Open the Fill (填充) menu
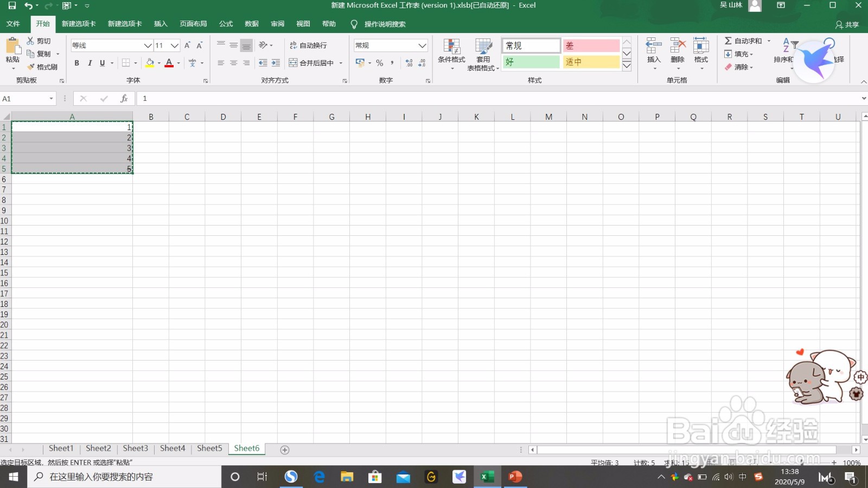Viewport: 868px width, 488px height. tap(738, 54)
